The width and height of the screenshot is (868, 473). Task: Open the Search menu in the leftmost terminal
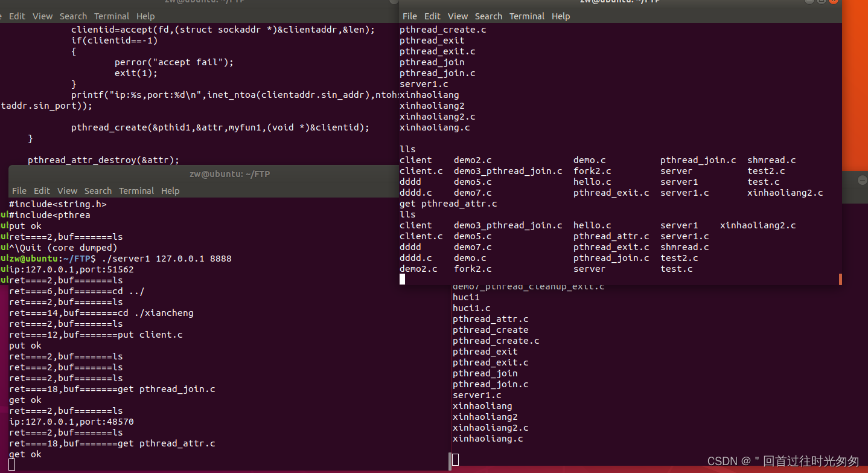click(73, 16)
